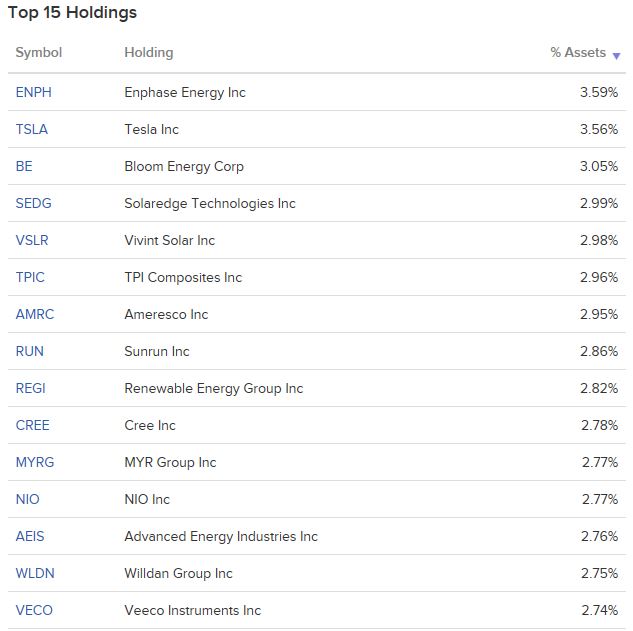
Task: Open the ENPH ticker link
Action: pyautogui.click(x=34, y=92)
